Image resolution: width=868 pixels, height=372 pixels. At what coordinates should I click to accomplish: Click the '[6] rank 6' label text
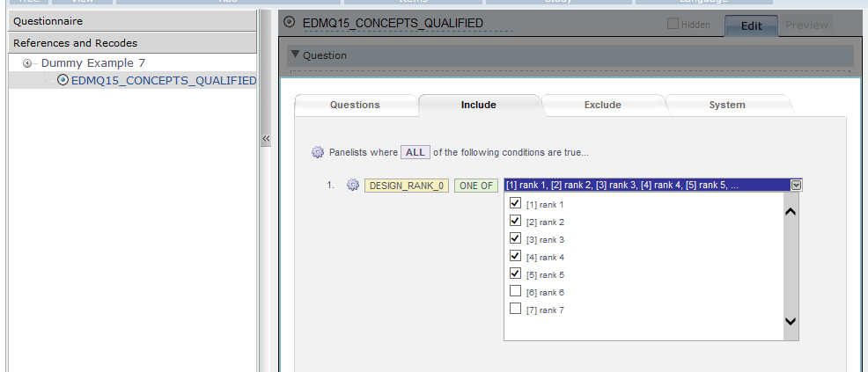coord(545,292)
